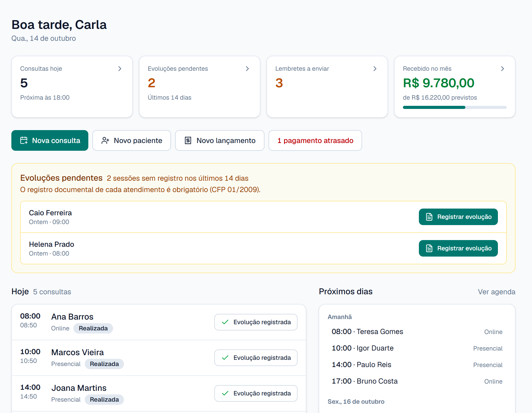Click document icon in Helena Prado's Registrar evolução
Screen dimensions: 532x413
pos(429,248)
